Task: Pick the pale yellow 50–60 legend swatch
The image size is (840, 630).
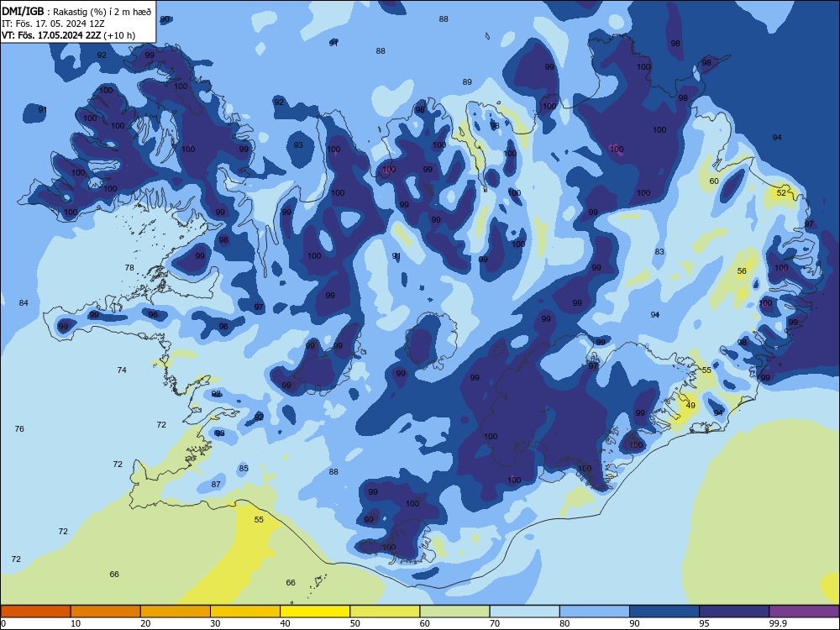Action: click(385, 612)
